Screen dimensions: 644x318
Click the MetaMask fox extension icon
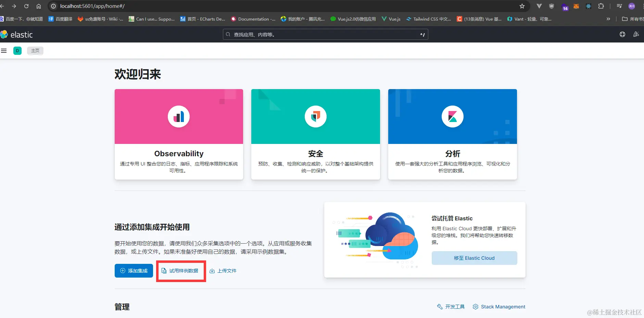(576, 6)
